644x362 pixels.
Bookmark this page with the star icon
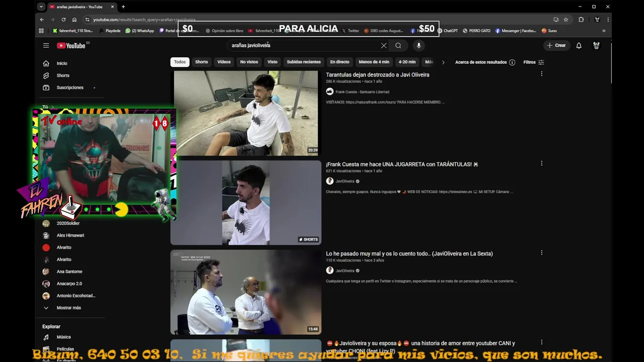pos(566,20)
